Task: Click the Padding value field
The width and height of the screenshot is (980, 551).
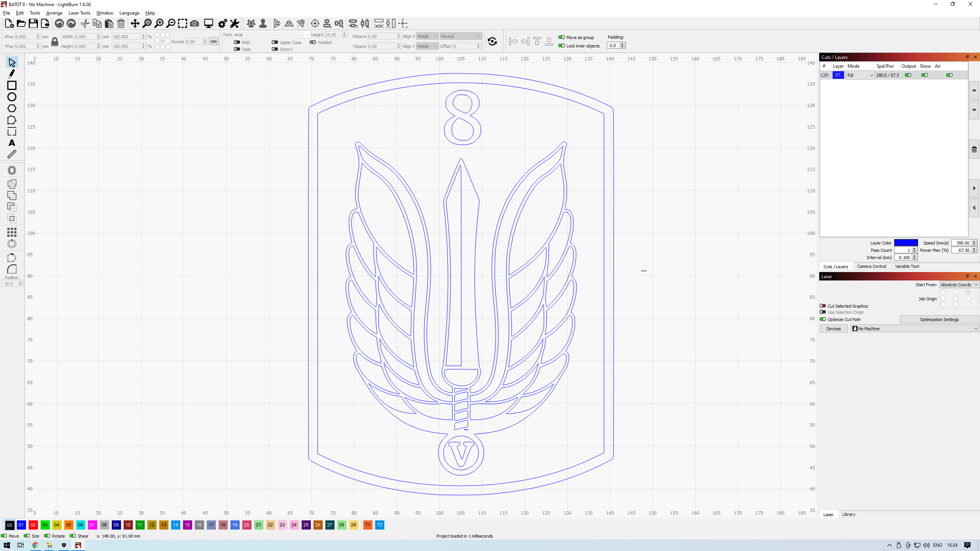Action: tap(616, 46)
